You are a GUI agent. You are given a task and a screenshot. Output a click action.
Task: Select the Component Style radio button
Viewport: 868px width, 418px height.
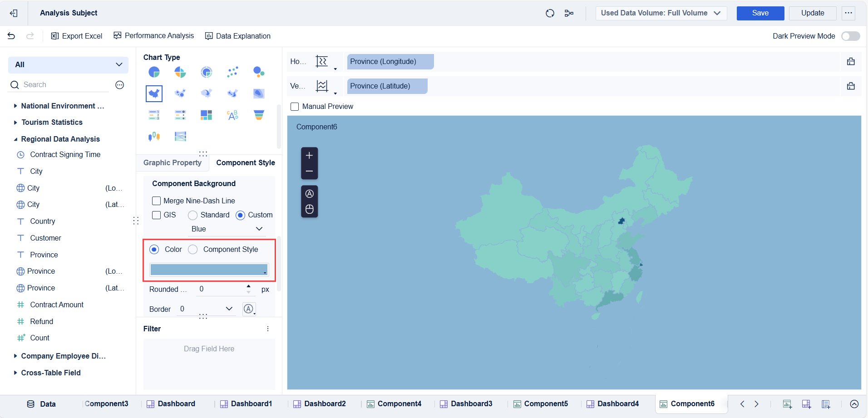point(192,249)
